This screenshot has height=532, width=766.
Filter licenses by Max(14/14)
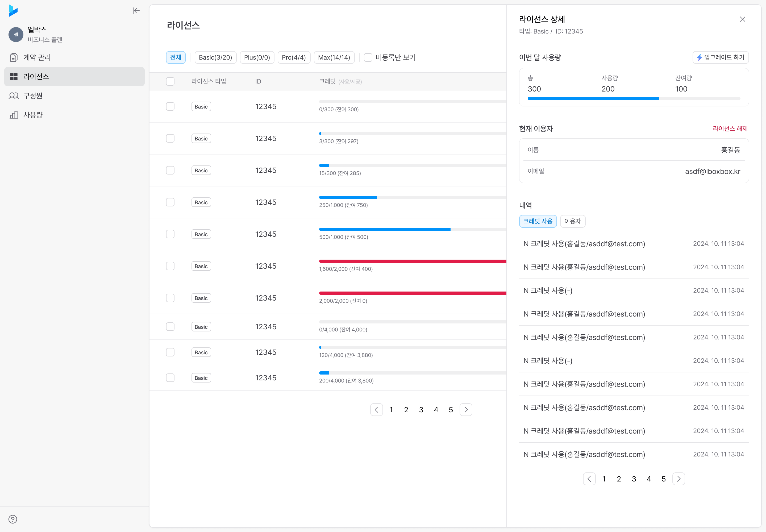coord(334,57)
